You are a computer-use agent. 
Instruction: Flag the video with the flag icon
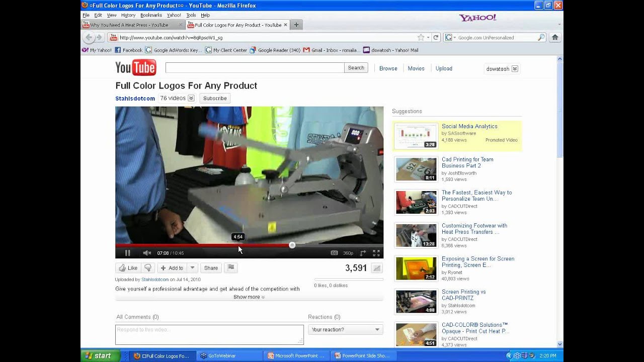point(231,268)
